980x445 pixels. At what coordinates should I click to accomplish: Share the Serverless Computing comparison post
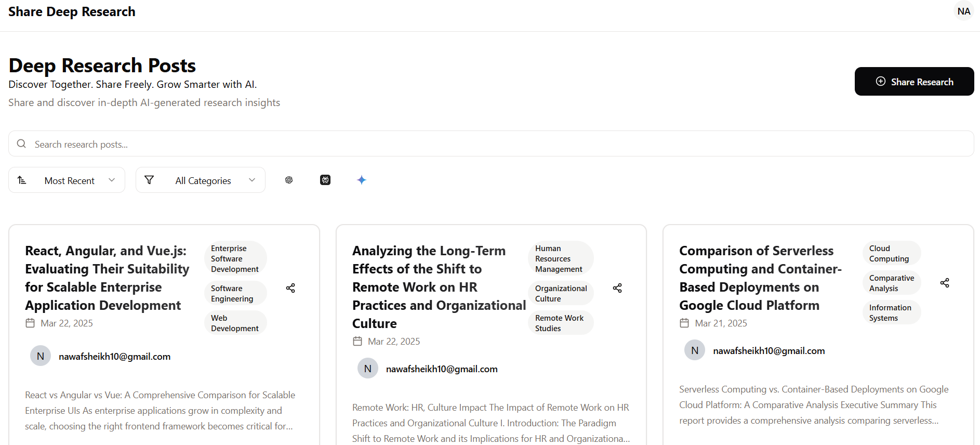[x=945, y=283]
